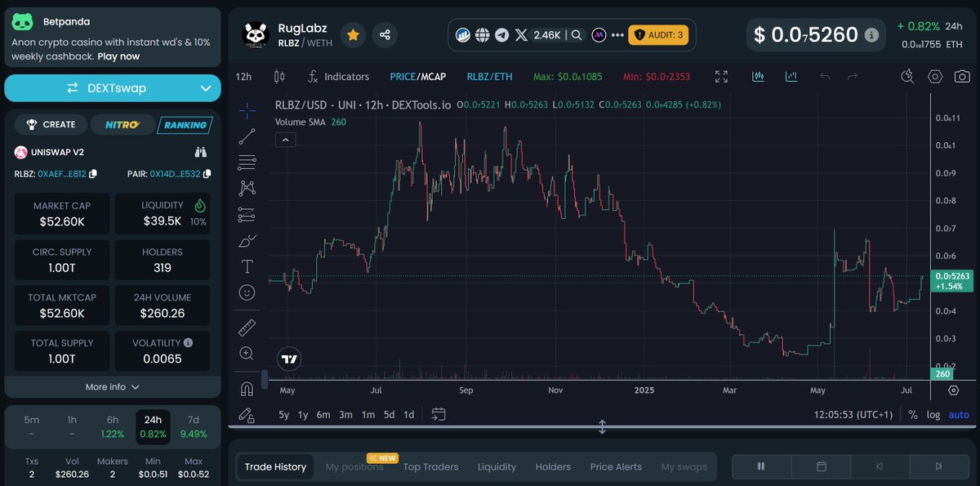This screenshot has height=486, width=980.
Task: Pause the trade history feed
Action: [761, 466]
